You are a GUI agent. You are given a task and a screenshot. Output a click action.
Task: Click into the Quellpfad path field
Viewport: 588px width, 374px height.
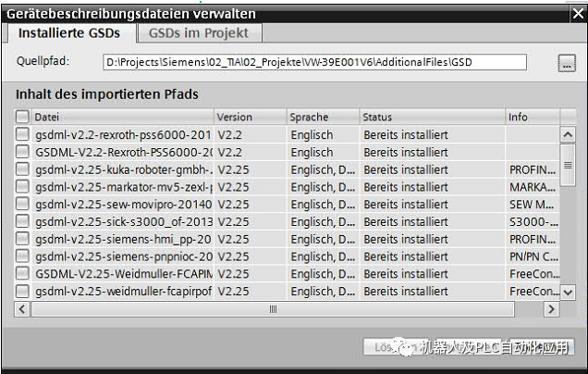click(x=314, y=62)
